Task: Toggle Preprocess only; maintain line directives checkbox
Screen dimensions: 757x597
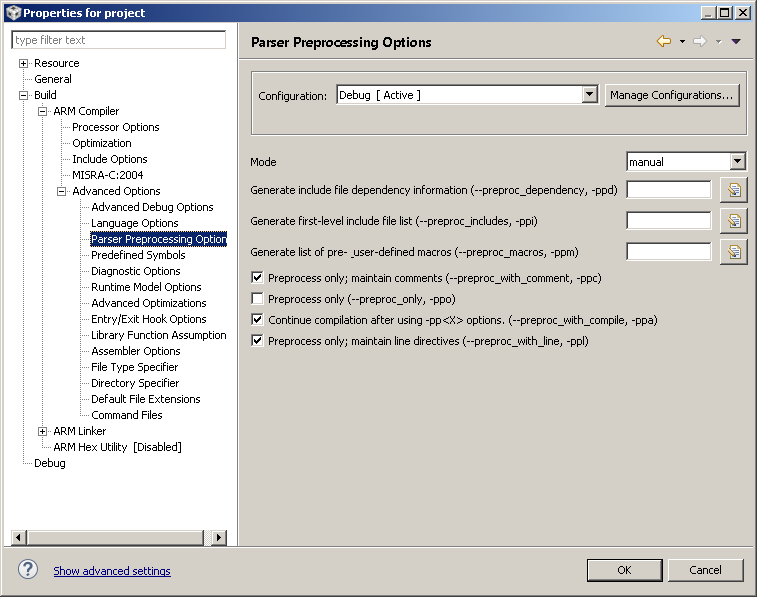Action: (x=257, y=341)
